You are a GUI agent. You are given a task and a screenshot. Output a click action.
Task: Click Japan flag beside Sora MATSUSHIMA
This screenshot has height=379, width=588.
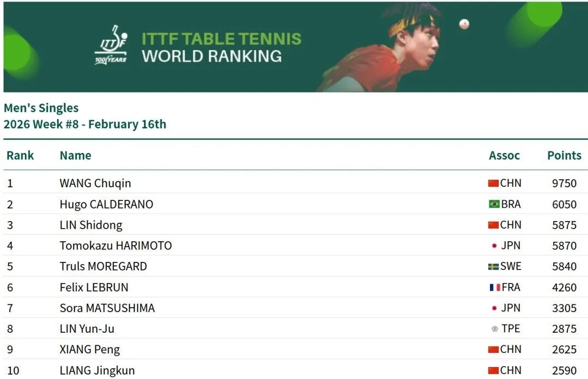tap(494, 308)
